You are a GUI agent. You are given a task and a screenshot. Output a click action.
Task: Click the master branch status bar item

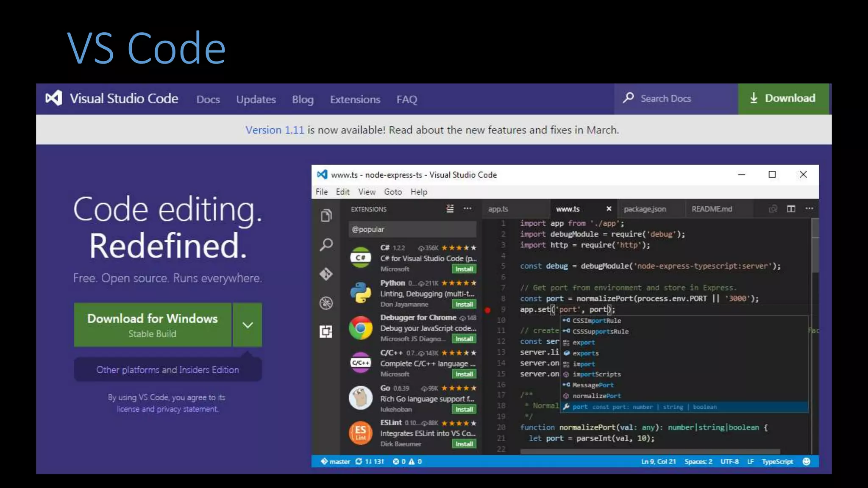point(335,461)
